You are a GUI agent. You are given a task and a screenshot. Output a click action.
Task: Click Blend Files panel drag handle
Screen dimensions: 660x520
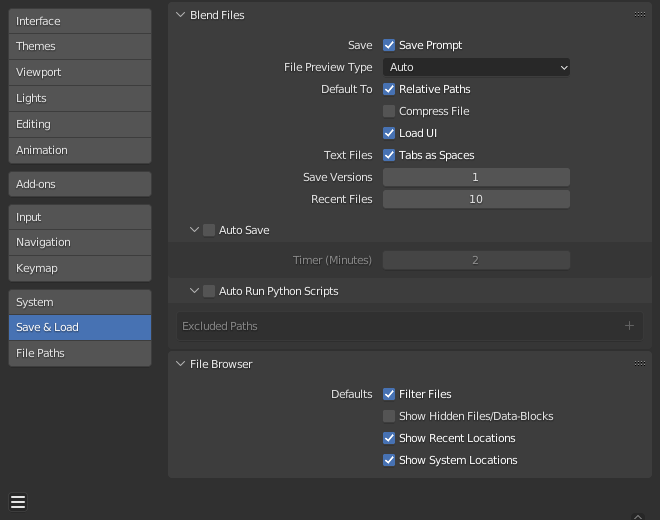pyautogui.click(x=639, y=15)
